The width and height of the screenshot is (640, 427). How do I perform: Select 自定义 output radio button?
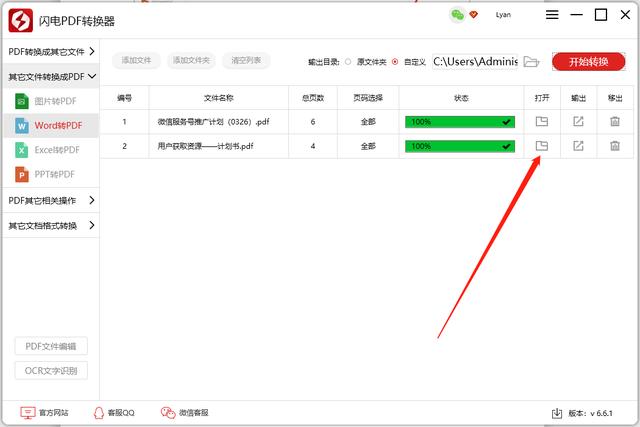point(396,62)
